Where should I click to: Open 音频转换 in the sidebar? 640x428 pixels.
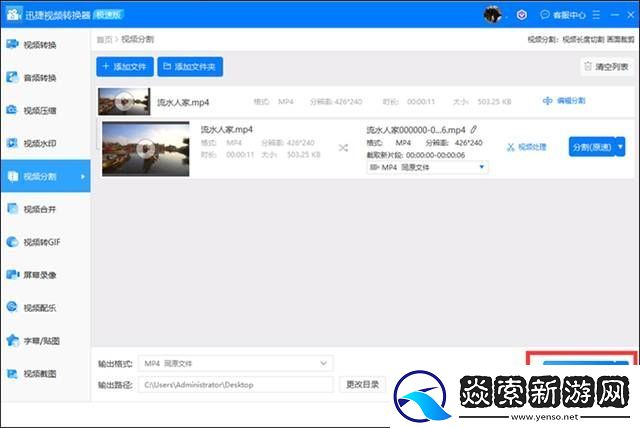45,78
